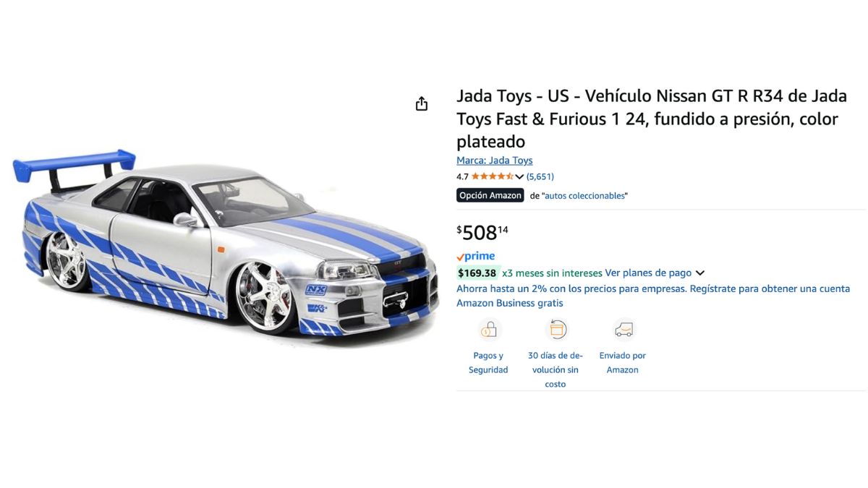Open the 5,651 reviews count link

[540, 176]
